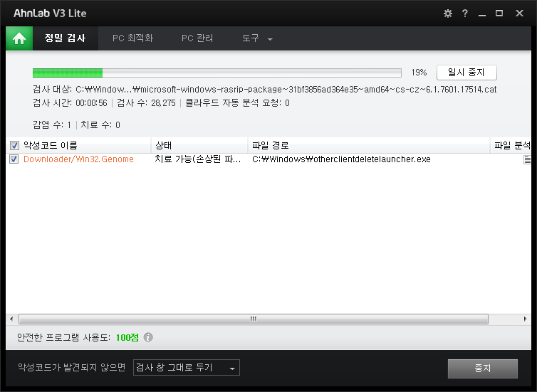This screenshot has width=537, height=392.
Task: Click the green scan progress bar
Action: tap(217, 73)
